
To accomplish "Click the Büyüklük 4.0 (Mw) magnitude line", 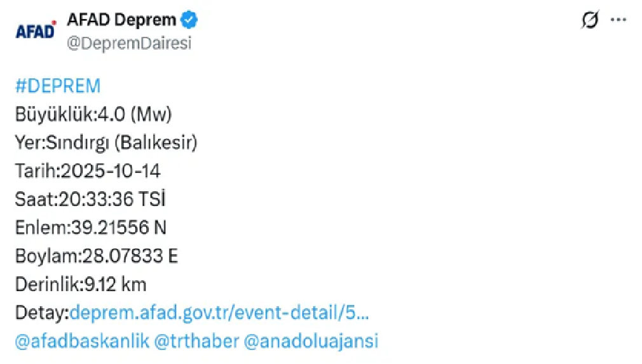I will point(93,114).
